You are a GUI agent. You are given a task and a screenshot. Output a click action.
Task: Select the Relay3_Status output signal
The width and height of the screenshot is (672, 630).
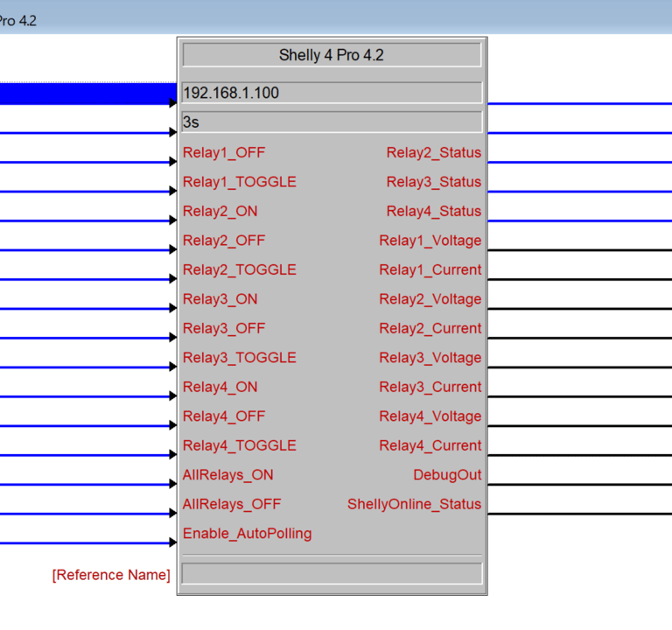(434, 182)
